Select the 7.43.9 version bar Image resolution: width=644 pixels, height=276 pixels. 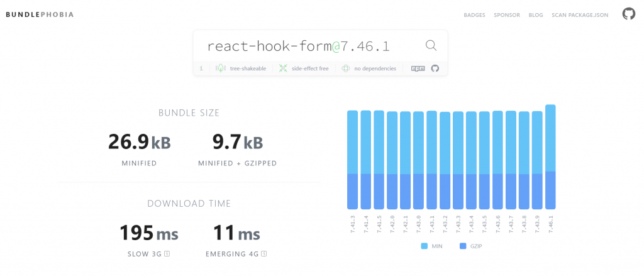(x=537, y=160)
